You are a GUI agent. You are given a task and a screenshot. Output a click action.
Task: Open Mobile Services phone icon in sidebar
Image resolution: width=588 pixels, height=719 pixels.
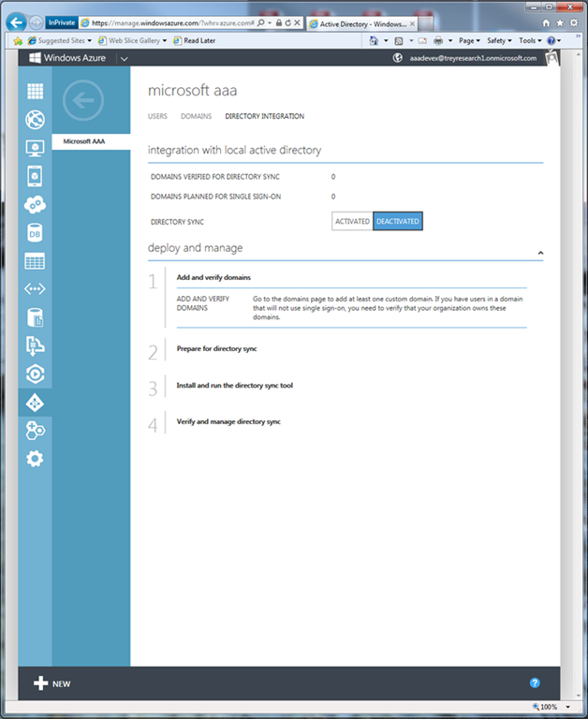(35, 176)
